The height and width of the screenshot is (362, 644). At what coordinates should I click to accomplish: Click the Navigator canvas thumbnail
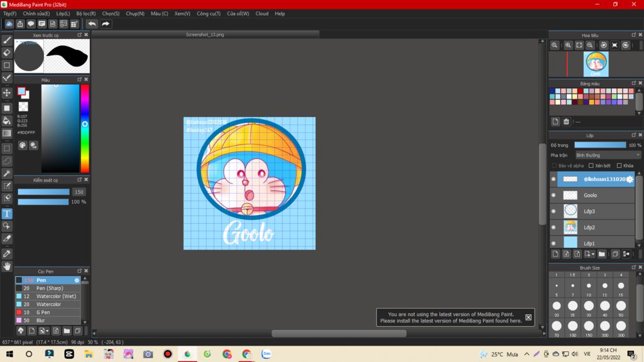point(596,64)
